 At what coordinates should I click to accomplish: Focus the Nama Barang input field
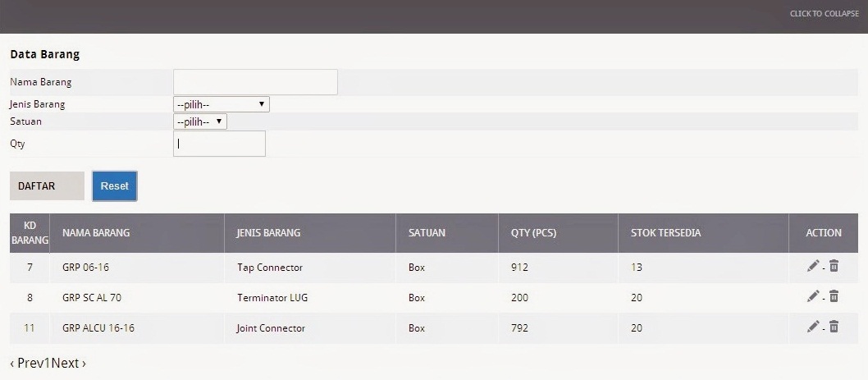[255, 82]
